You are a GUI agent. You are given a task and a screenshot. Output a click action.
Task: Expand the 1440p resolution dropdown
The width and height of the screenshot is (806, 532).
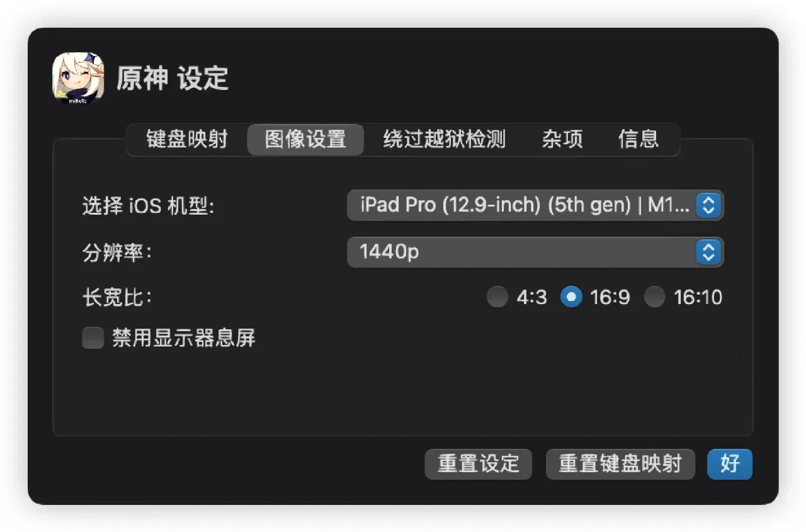point(524,252)
